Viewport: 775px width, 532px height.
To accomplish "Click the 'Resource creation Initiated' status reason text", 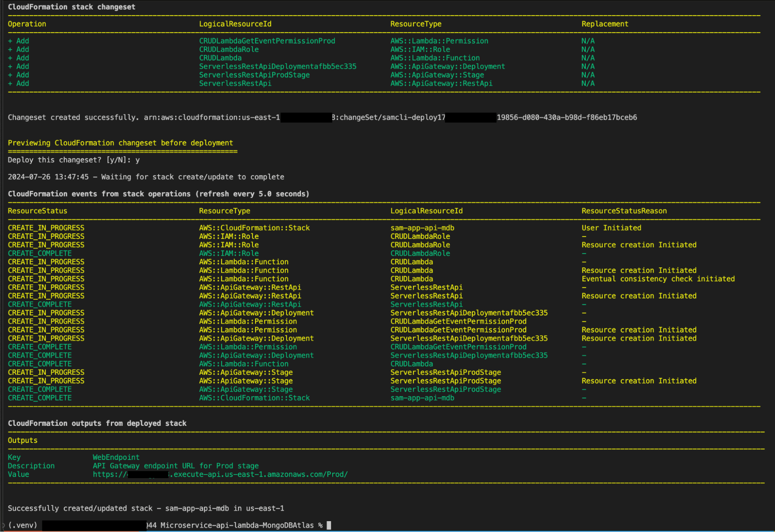I will (639, 244).
